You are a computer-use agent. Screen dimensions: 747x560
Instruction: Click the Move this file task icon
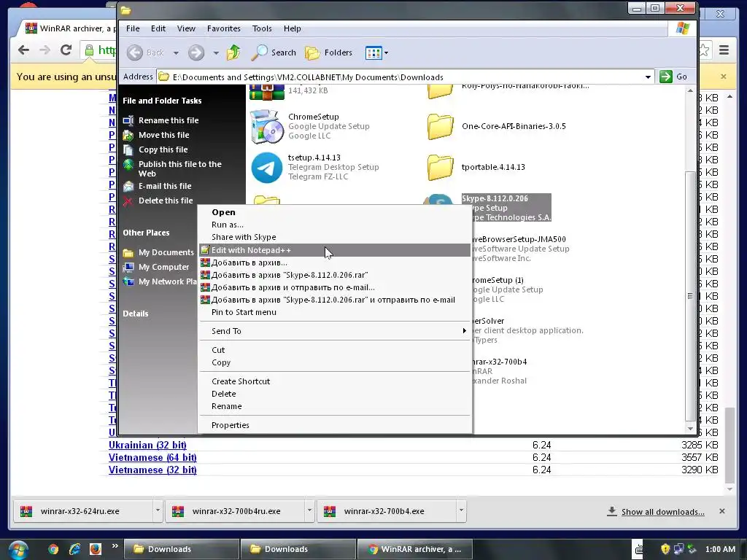tap(128, 135)
